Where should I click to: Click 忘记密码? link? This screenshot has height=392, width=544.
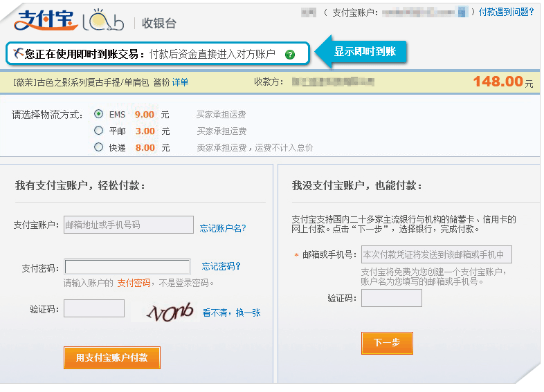click(x=221, y=266)
